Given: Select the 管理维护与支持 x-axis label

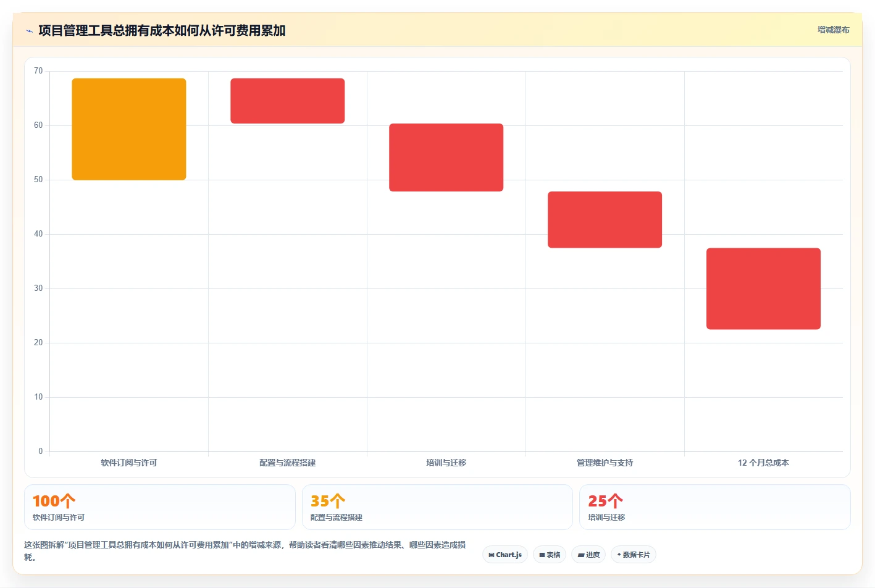Looking at the screenshot, I should tap(605, 463).
